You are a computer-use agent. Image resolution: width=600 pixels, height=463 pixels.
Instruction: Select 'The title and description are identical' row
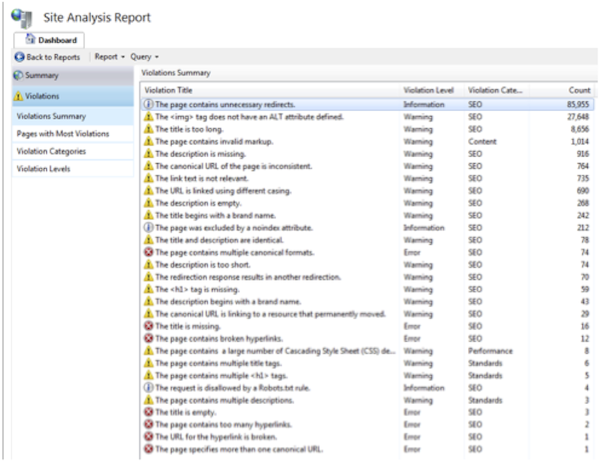tap(368, 240)
